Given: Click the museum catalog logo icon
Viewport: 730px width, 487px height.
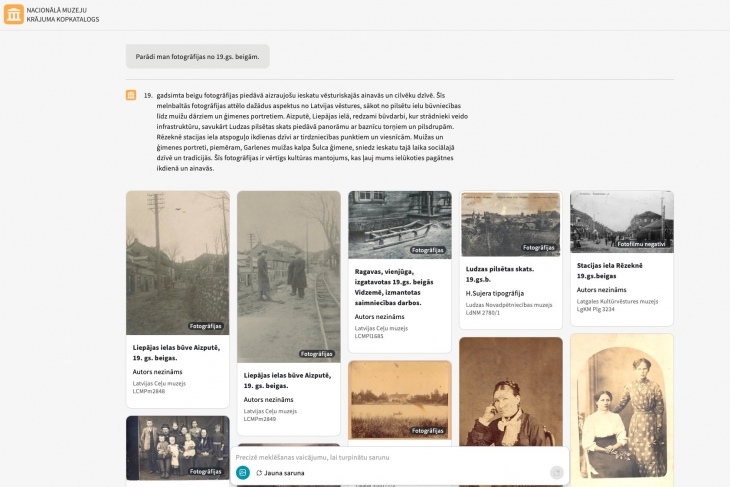Looking at the screenshot, I should coord(14,14).
